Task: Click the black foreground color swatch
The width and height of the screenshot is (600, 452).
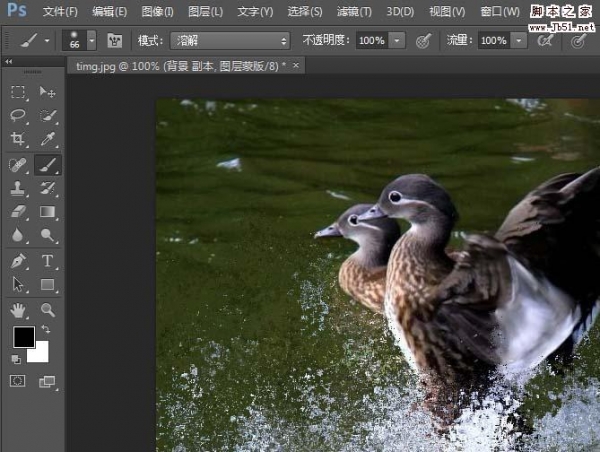Action: (22, 337)
